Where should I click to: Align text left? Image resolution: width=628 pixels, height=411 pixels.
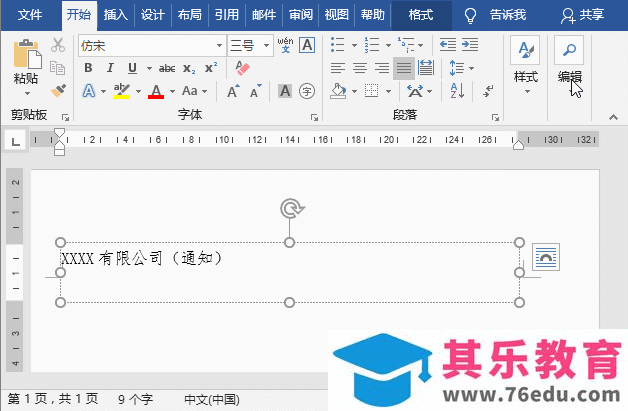pyautogui.click(x=338, y=68)
